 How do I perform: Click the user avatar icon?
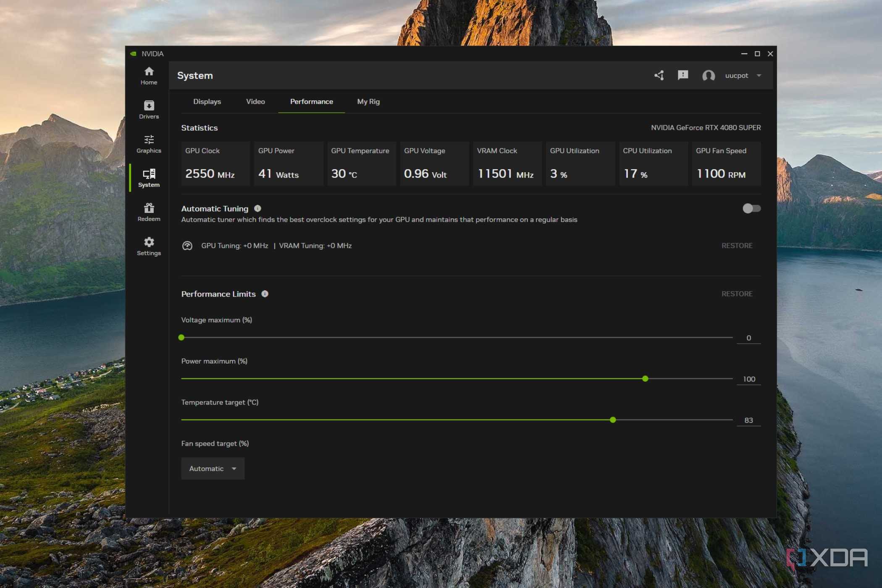point(709,76)
